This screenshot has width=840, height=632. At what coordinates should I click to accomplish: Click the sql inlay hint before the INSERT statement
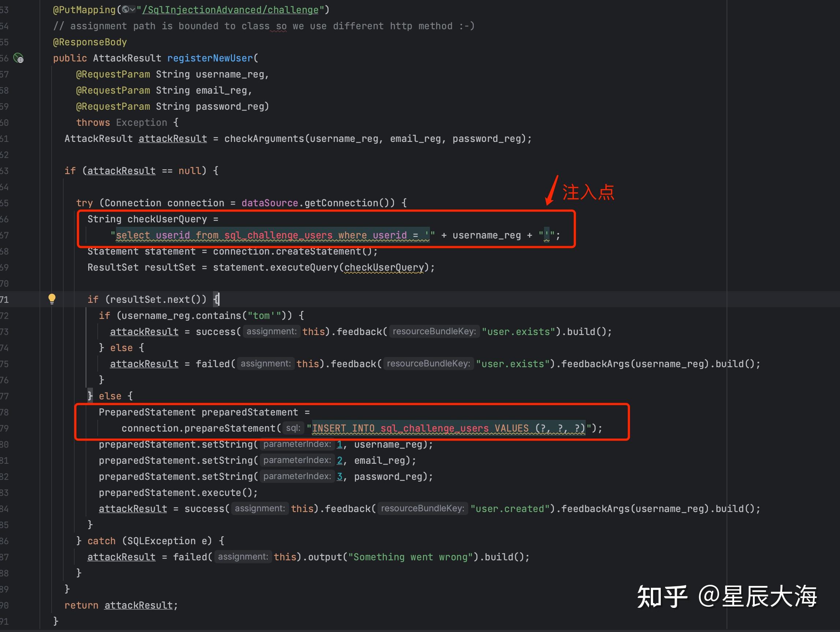point(293,428)
